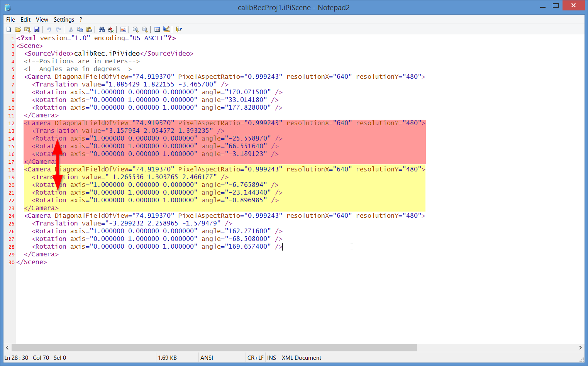Viewport: 588px width, 366px height.
Task: Save the file with floppy disk icon
Action: (37, 29)
